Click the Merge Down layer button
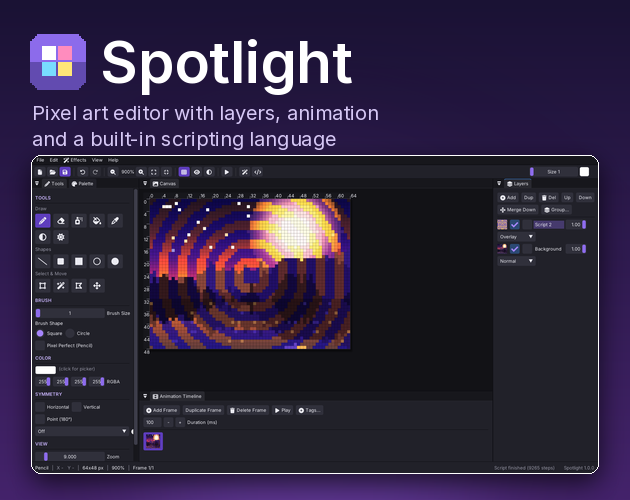630x500 pixels. pyautogui.click(x=518, y=210)
